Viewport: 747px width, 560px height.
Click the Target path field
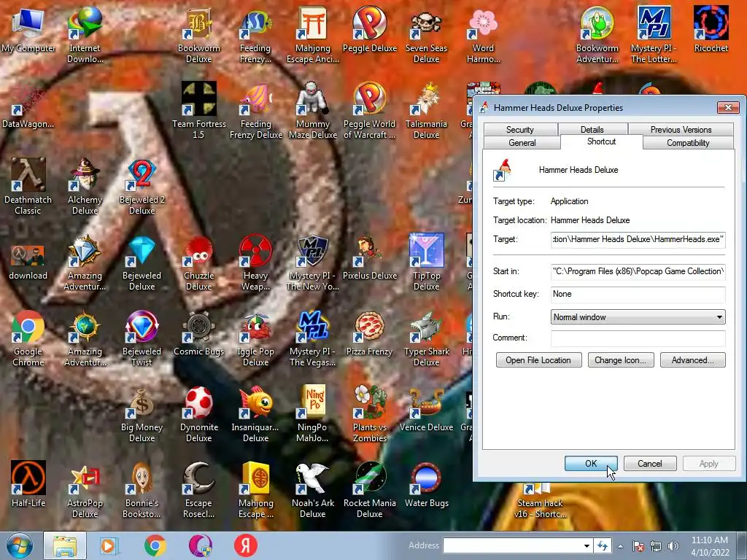tap(638, 239)
